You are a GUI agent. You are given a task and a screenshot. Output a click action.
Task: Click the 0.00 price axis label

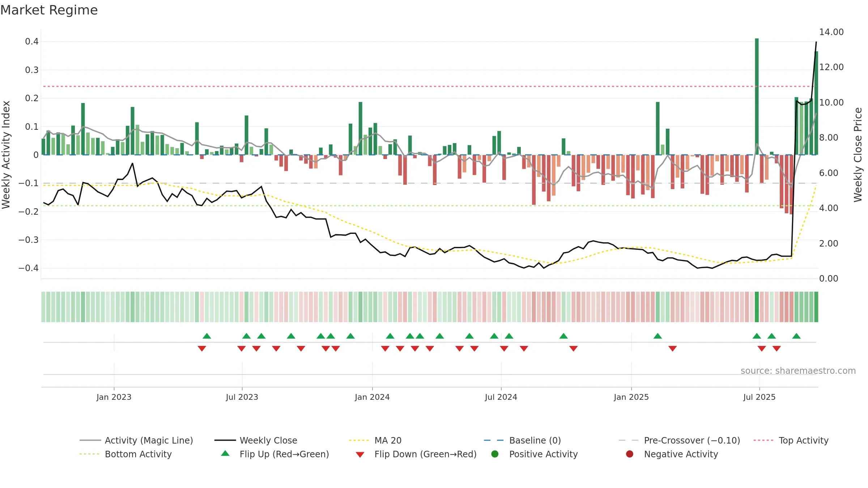click(x=829, y=279)
